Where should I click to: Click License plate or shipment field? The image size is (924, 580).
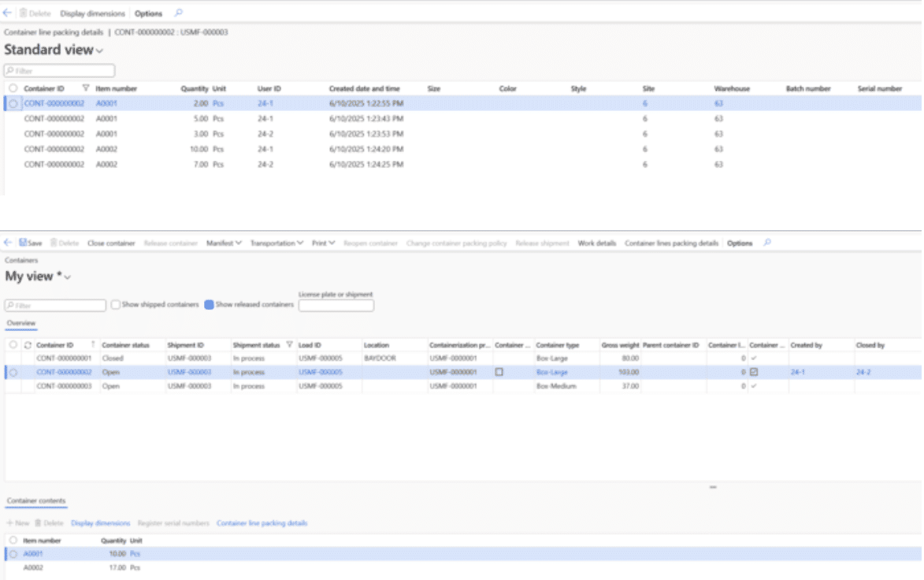pyautogui.click(x=336, y=306)
